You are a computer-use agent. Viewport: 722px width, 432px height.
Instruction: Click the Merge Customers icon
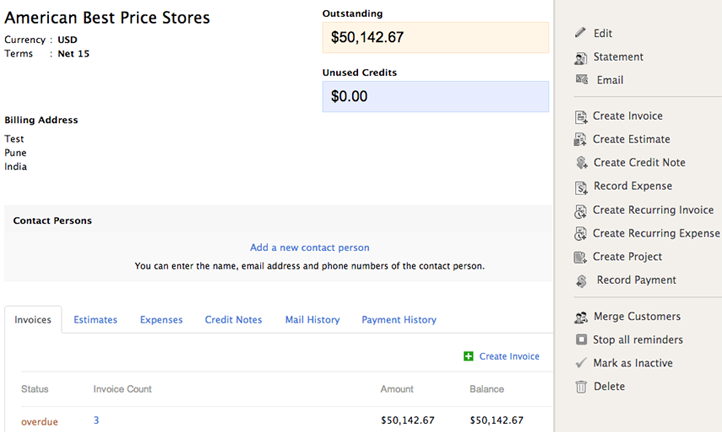(x=581, y=317)
